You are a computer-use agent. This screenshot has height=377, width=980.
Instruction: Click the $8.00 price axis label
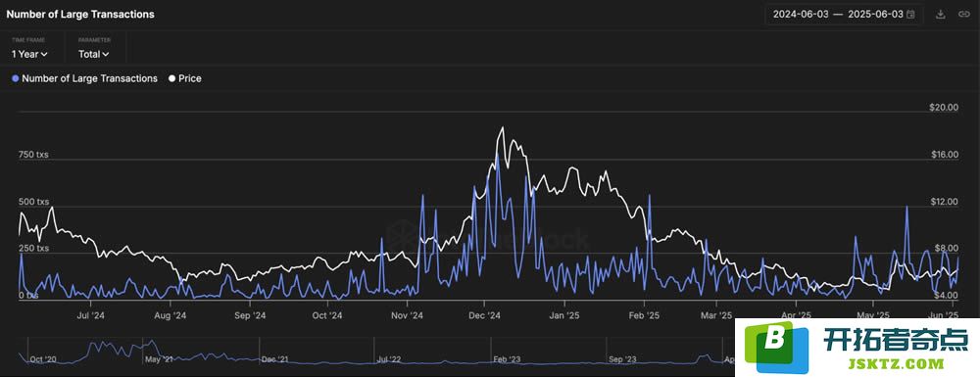pyautogui.click(x=947, y=248)
